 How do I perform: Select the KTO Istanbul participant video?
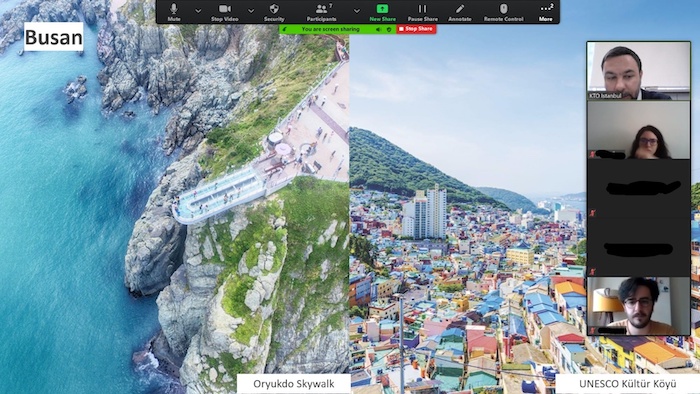pos(638,71)
